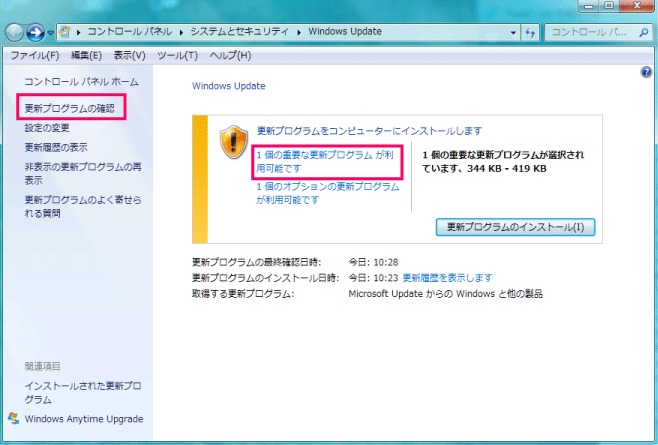Select システムとセキュリティ breadcrumb segment
The width and height of the screenshot is (658, 445).
click(239, 31)
